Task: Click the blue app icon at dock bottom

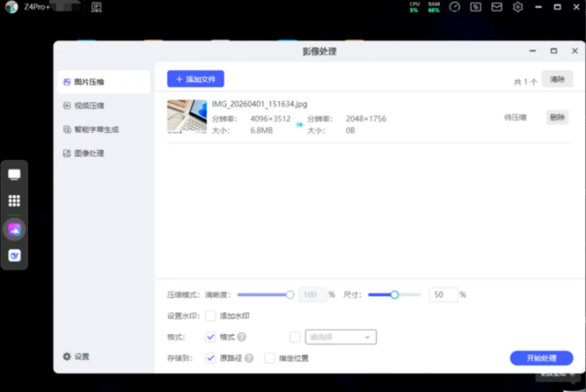Action: [14, 255]
